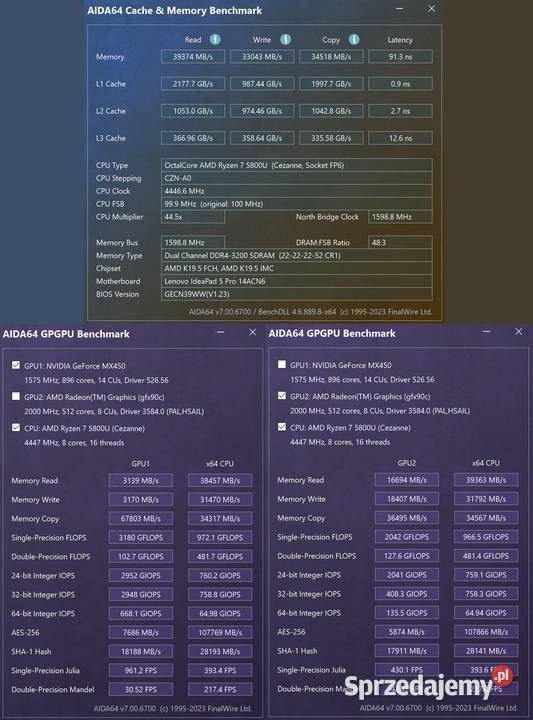Click GPU2 Single-Precision FLOPS 2042 GFLOPS

point(406,537)
